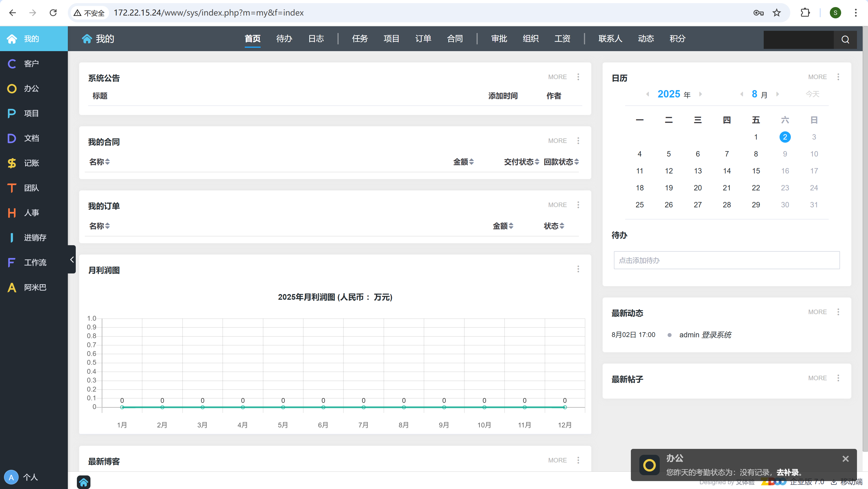Go to previous year in calendar

(x=647, y=94)
